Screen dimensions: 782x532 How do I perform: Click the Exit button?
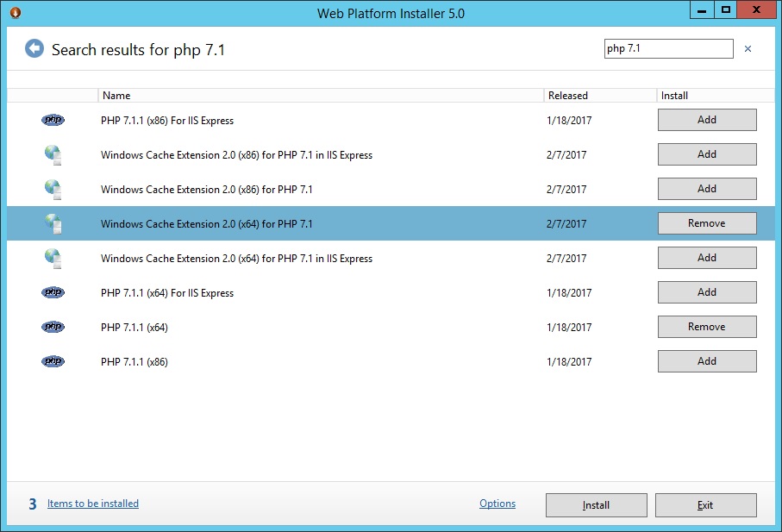point(705,505)
